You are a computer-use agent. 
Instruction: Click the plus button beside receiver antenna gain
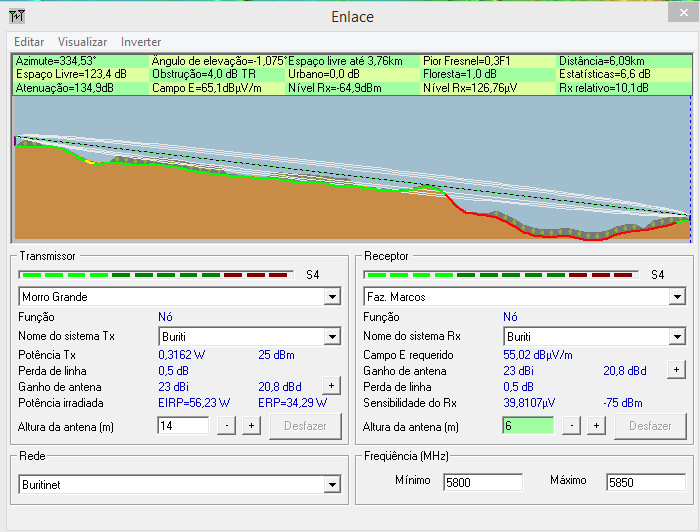(x=676, y=370)
